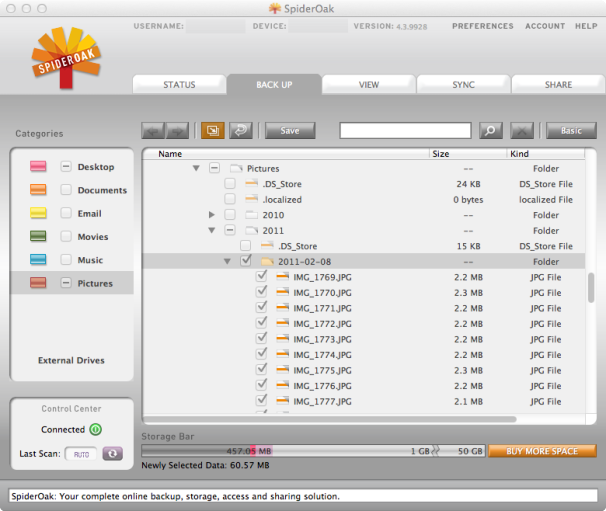Click the yellow Email category swatch
This screenshot has height=511, width=606.
coord(38,213)
